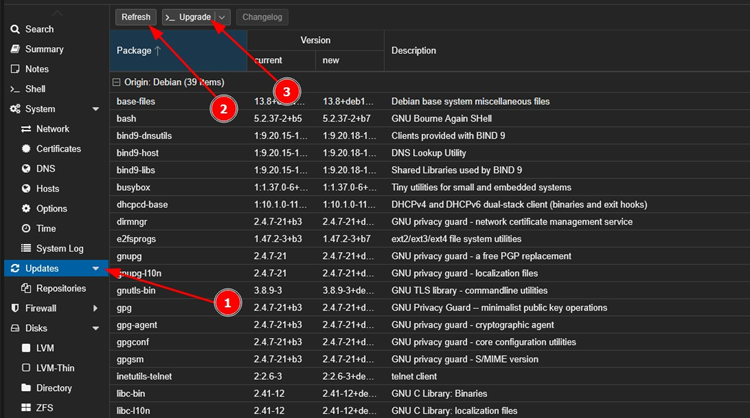Viewport: 750px width, 418px height.
Task: Open the Upgrade button dropdown arrow
Action: (x=222, y=17)
